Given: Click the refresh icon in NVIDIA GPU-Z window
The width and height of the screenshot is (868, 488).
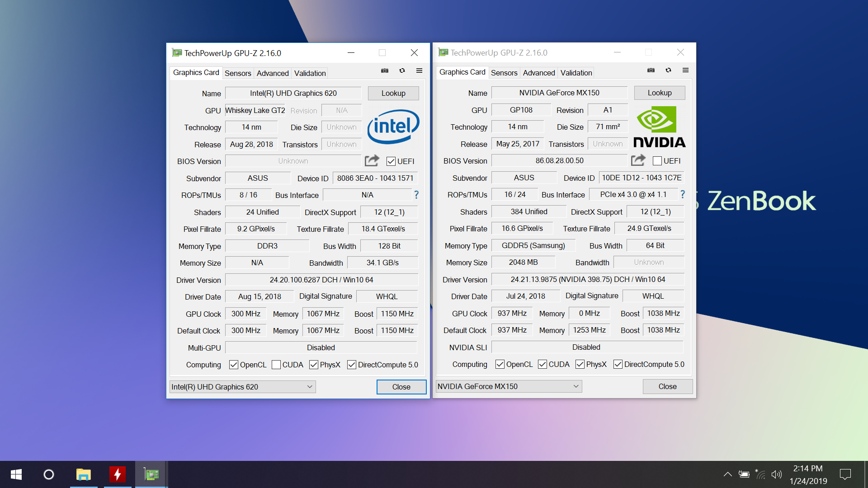Looking at the screenshot, I should (668, 70).
